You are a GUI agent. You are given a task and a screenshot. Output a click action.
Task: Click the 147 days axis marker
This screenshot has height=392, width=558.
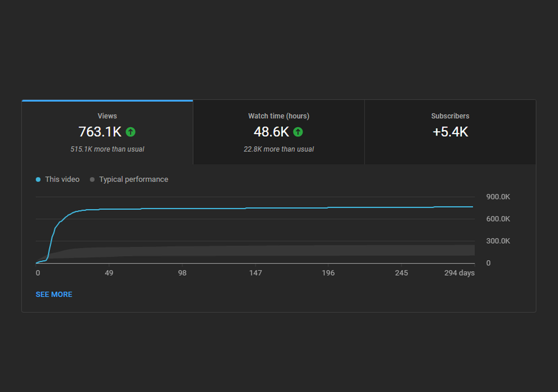pyautogui.click(x=255, y=273)
